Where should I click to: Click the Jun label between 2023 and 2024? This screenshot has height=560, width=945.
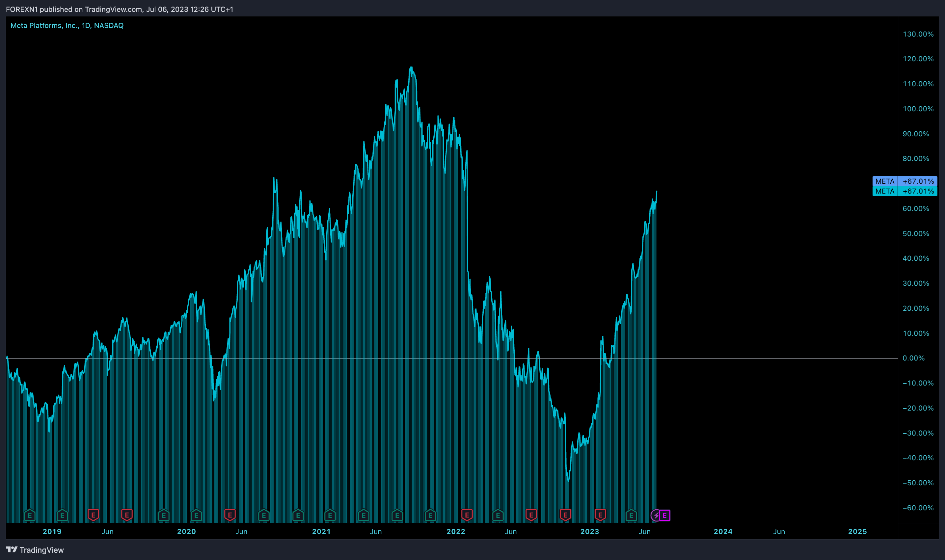(645, 531)
